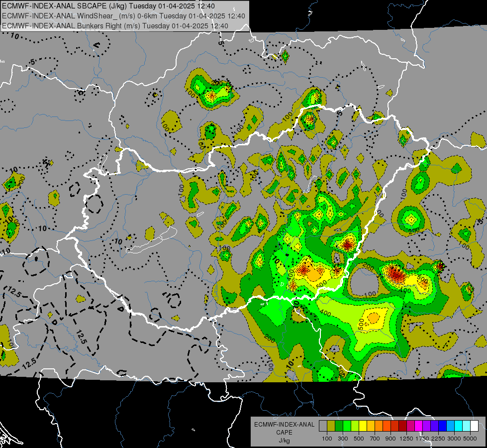Click the 3000 legend scale value
Image resolution: width=487 pixels, height=448 pixels.
(454, 439)
